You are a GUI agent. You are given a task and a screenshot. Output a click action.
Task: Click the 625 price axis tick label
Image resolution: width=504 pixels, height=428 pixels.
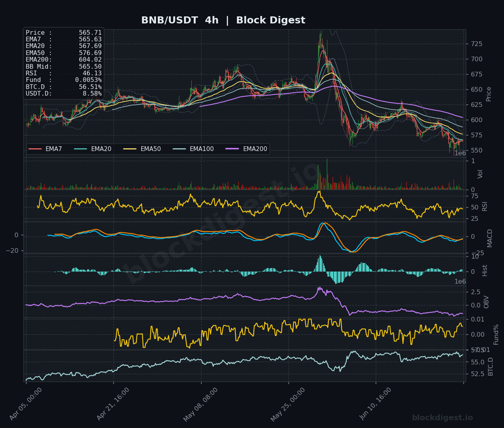point(476,105)
